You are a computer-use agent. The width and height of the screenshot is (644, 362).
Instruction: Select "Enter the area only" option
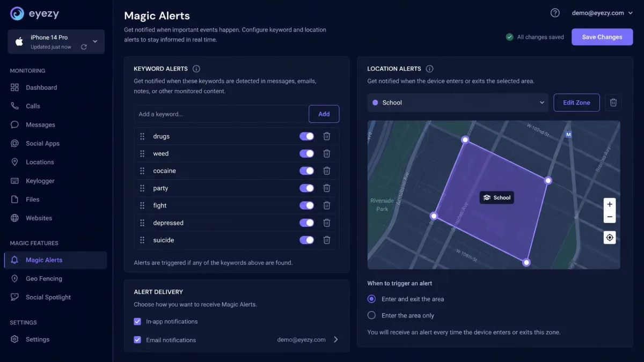tap(371, 315)
